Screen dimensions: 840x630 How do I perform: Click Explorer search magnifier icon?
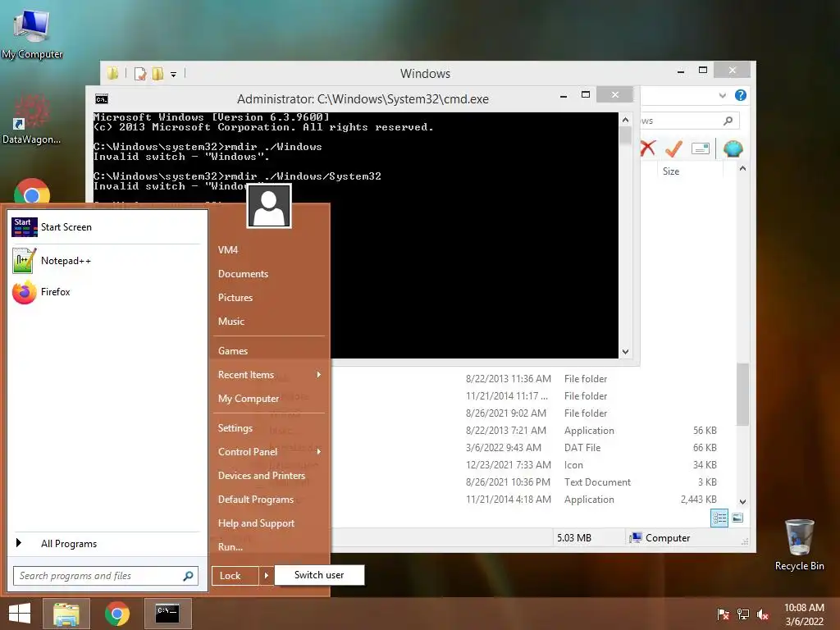coord(728,121)
